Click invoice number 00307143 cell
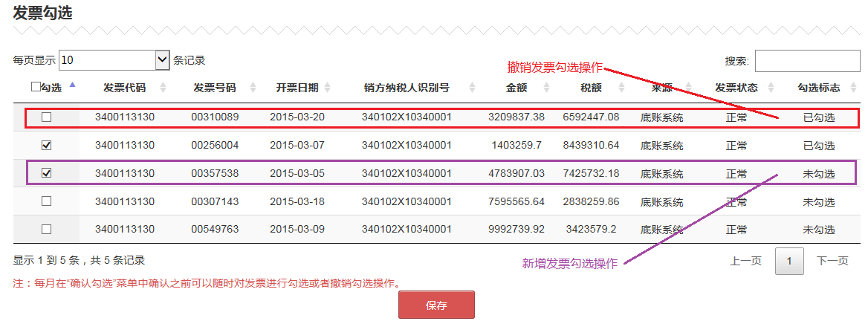Viewport: 868px width, 321px height. click(215, 201)
